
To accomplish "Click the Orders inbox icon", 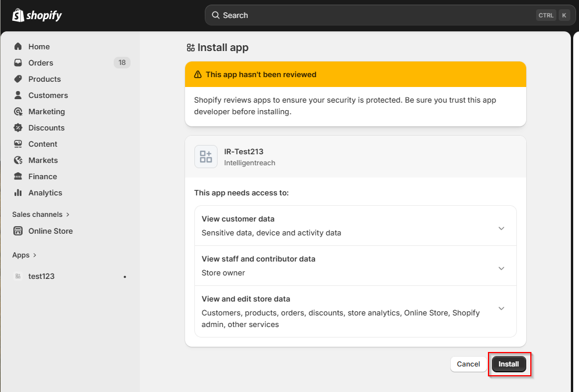I will [x=18, y=63].
